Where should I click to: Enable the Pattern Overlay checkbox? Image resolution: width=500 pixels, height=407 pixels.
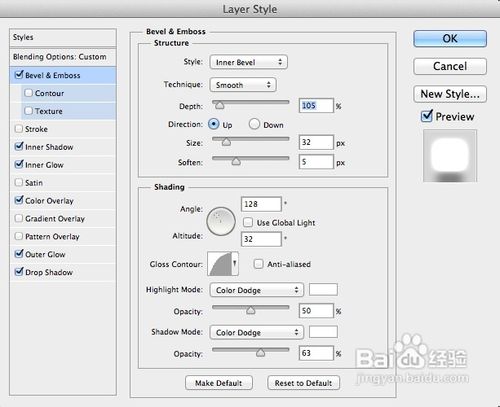point(19,236)
